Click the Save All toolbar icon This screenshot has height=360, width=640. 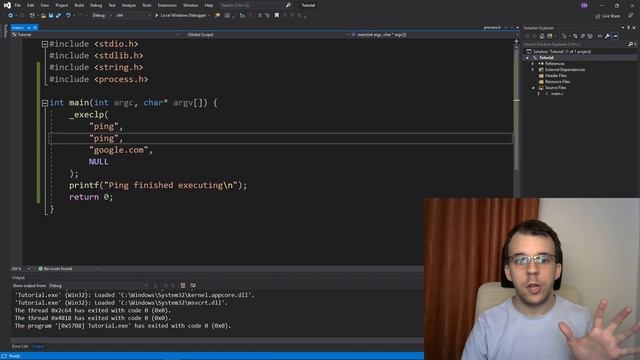pyautogui.click(x=58, y=16)
